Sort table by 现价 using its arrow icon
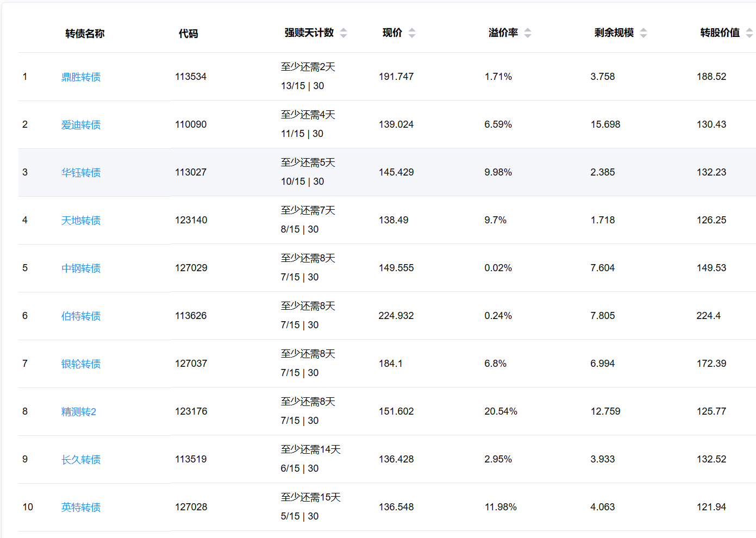 (x=412, y=33)
